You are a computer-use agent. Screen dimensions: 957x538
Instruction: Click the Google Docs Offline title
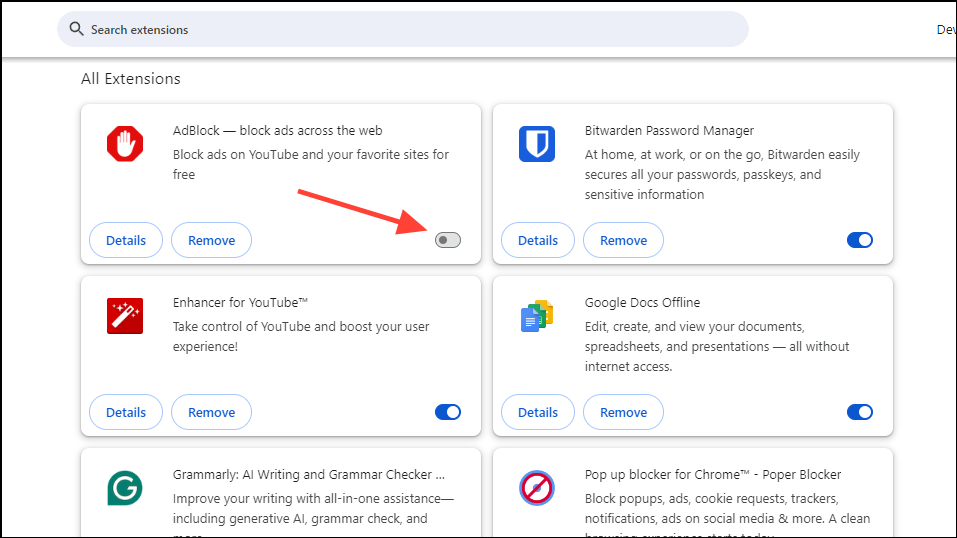(x=642, y=303)
